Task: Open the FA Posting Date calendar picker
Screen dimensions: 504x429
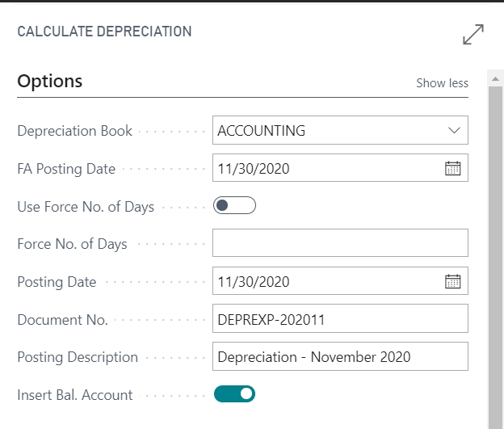Action: coord(452,168)
